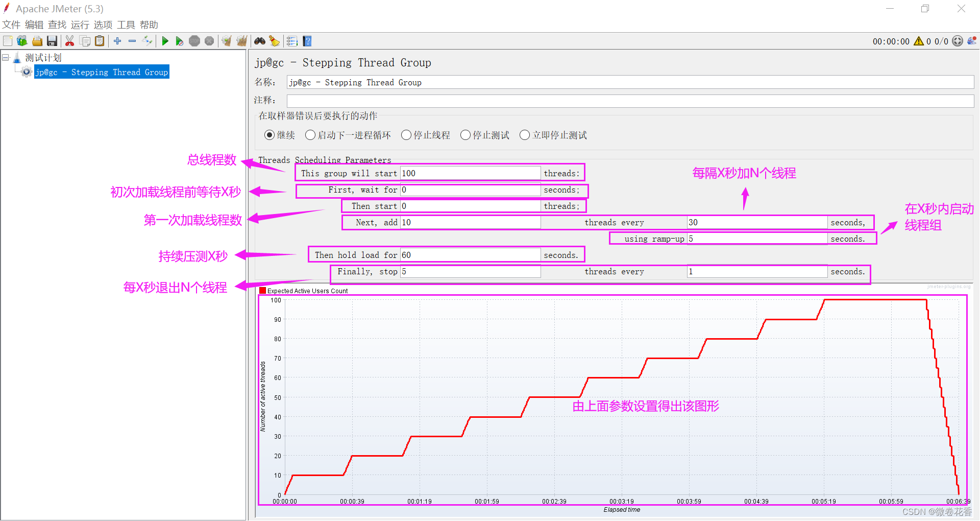
Task: Collapse the 测试计划 tree node
Action: [6, 57]
